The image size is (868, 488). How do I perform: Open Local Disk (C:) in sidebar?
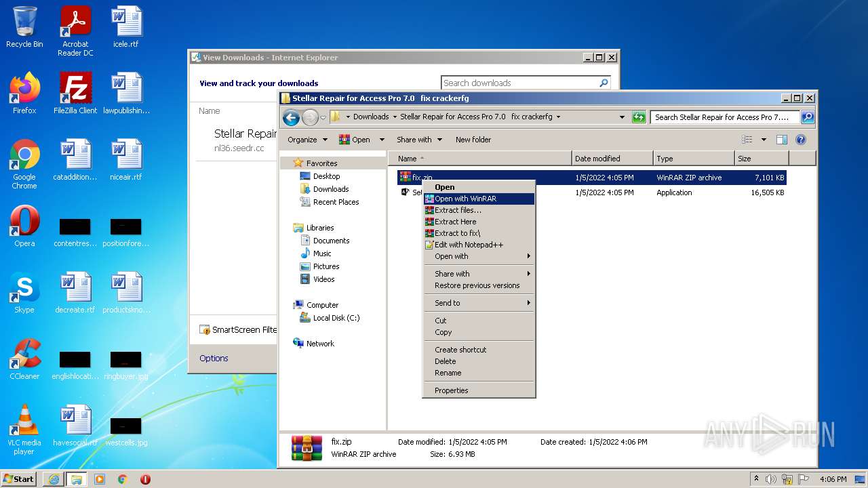[330, 318]
